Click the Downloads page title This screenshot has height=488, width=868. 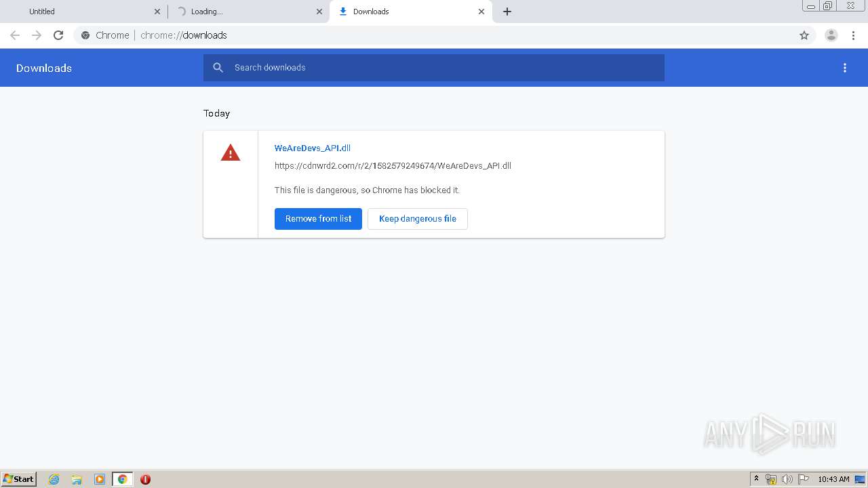(44, 68)
